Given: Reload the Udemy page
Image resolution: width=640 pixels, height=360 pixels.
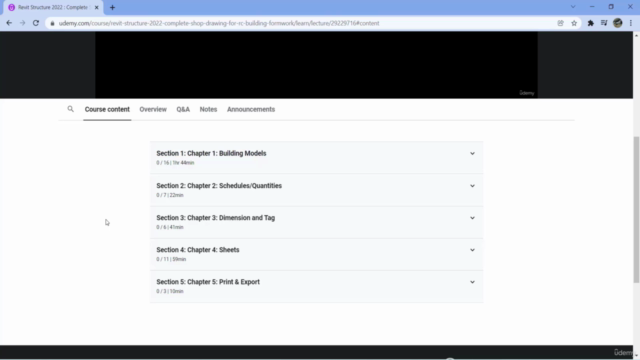Looking at the screenshot, I should [36, 23].
